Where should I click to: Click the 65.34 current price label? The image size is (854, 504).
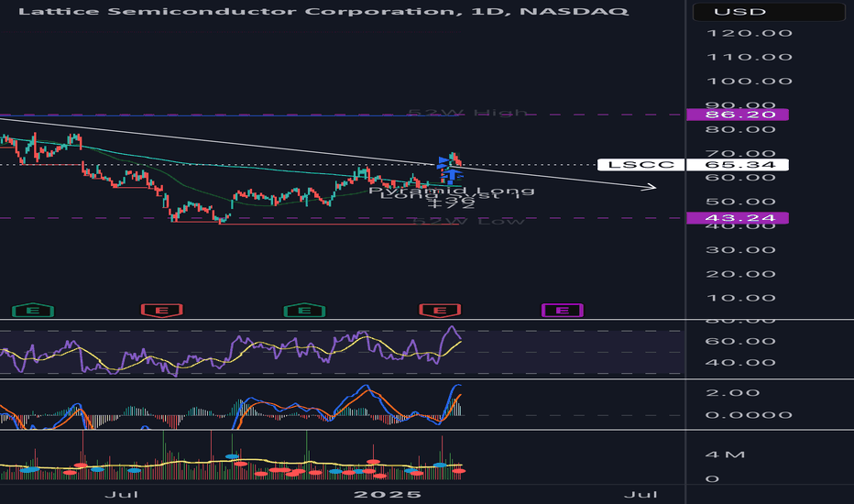[x=738, y=165]
